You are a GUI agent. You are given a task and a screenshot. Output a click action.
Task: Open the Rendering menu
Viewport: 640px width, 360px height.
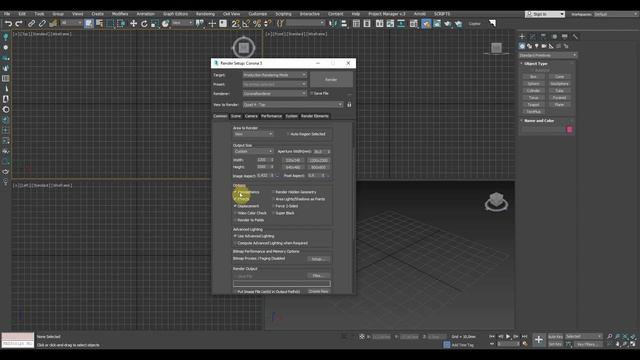[205, 14]
